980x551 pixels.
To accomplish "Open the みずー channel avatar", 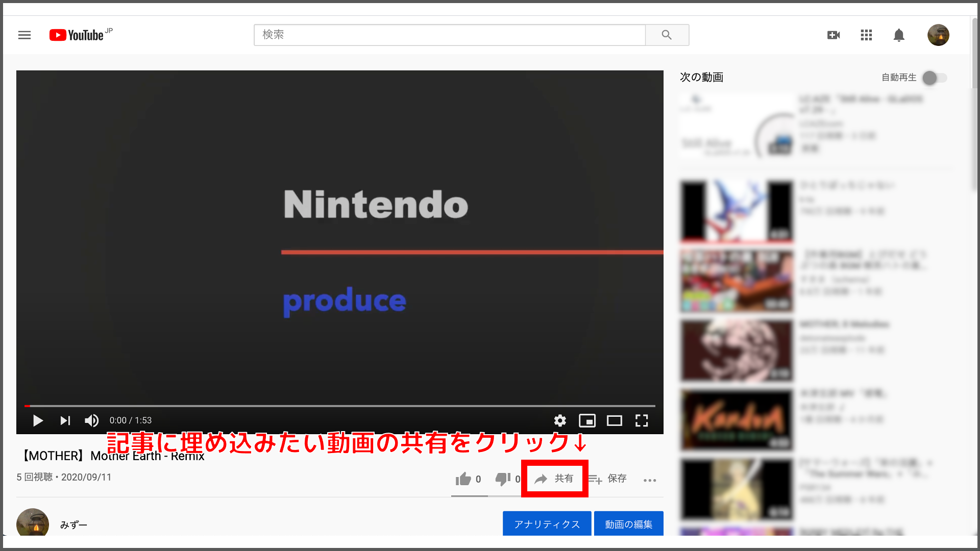I will tap(33, 522).
